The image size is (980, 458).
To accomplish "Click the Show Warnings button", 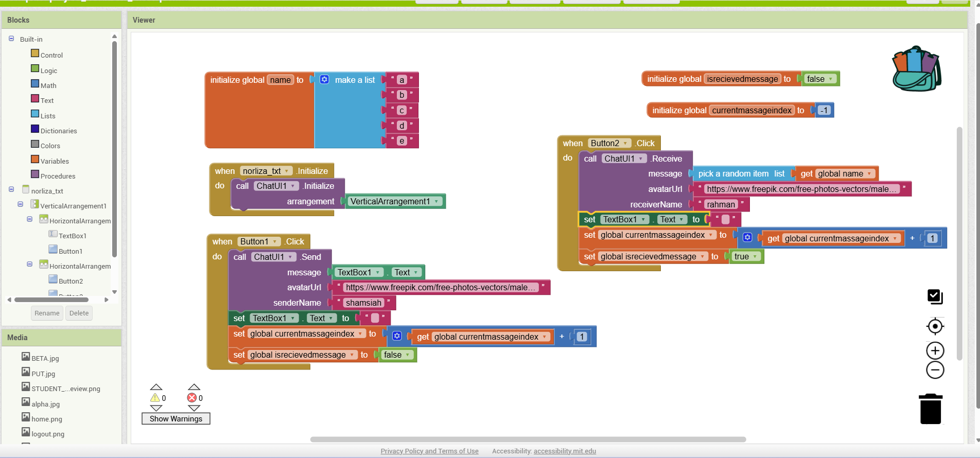I will [176, 419].
